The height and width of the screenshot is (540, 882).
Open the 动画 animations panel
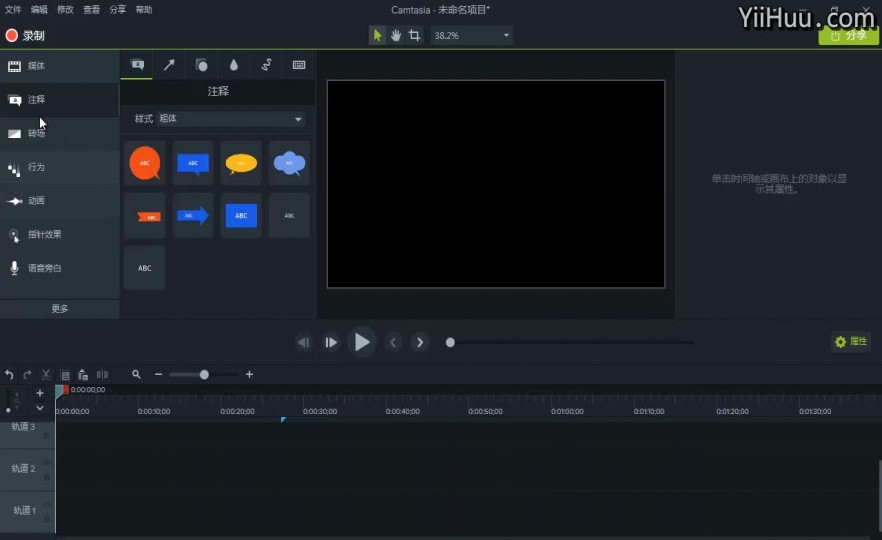tap(60, 201)
